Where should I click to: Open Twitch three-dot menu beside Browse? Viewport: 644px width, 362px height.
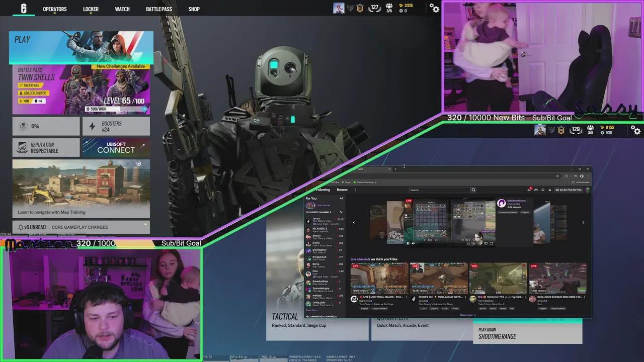355,190
